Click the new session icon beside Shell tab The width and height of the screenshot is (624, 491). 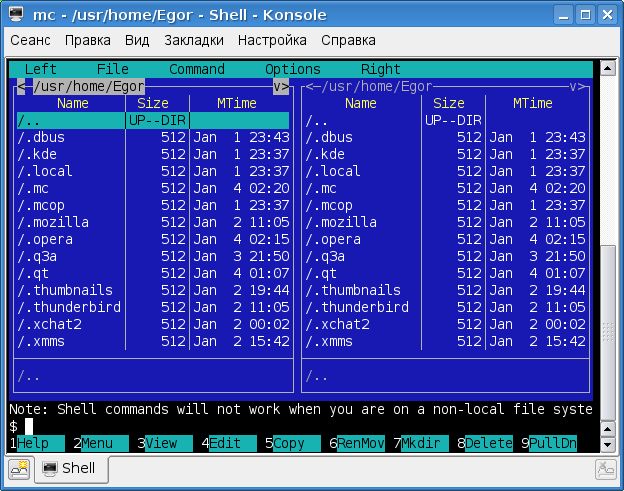coord(19,468)
